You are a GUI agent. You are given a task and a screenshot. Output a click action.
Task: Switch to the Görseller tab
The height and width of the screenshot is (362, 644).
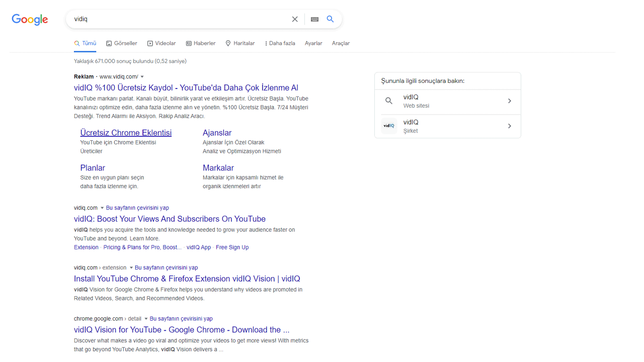pyautogui.click(x=122, y=43)
